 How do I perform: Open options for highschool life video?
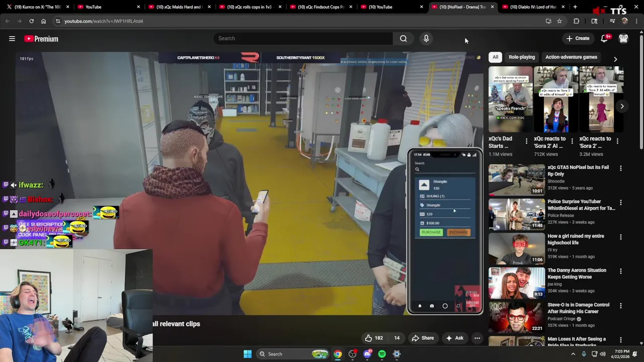[x=620, y=237]
